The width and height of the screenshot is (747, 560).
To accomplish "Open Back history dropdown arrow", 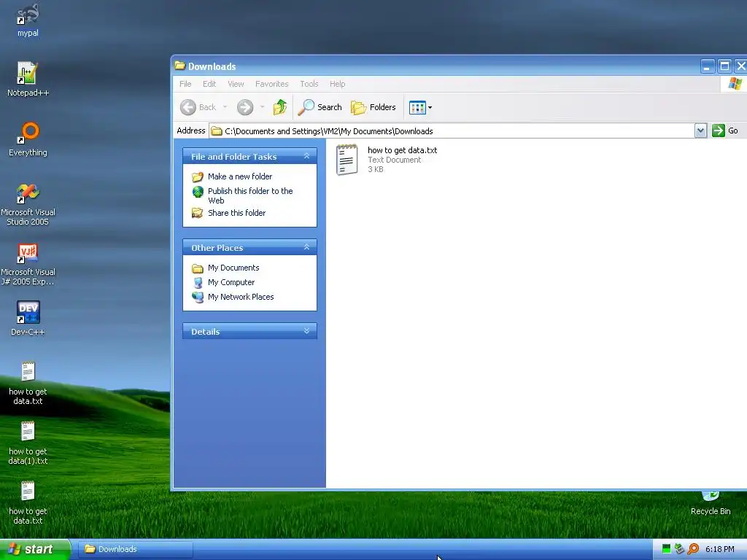I will tap(225, 107).
